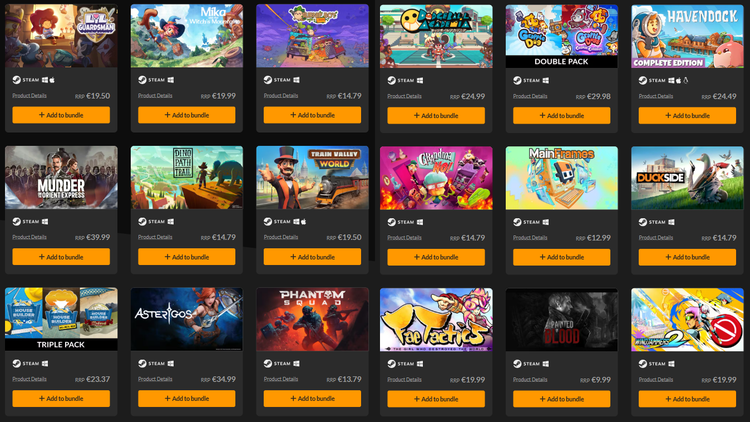The width and height of the screenshot is (750, 422).
Task: Click Apple platform icon under Train Valley World
Action: [303, 222]
